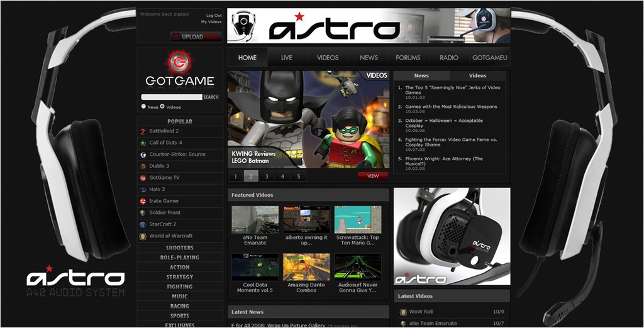The height and width of the screenshot is (328, 644).
Task: Click the Counter-Strike: Source icon
Action: [143, 155]
